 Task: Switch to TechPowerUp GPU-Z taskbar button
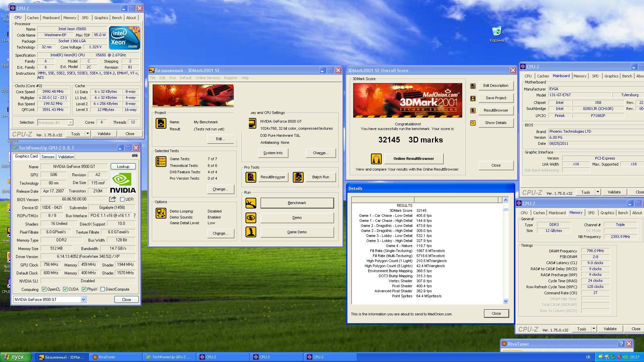pyautogui.click(x=169, y=357)
